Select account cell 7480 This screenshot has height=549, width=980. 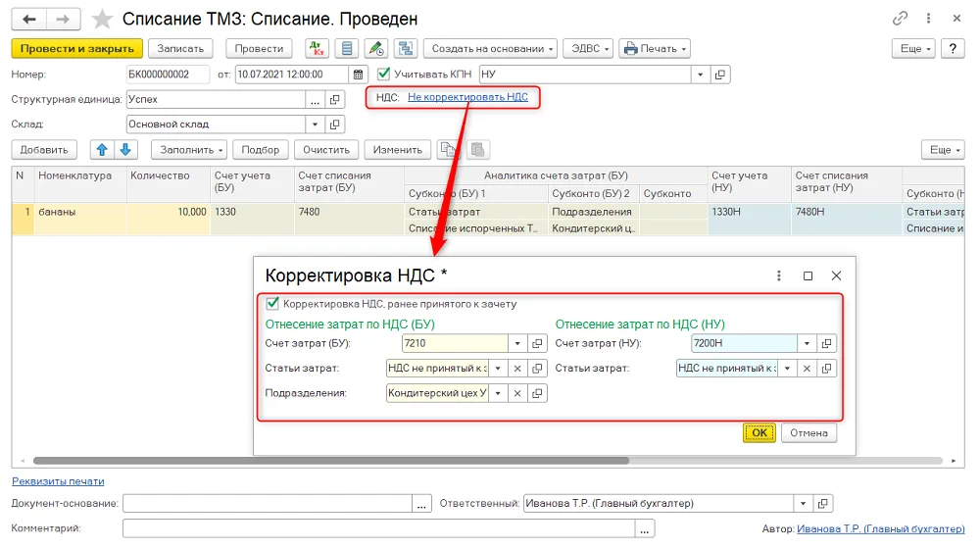[349, 219]
